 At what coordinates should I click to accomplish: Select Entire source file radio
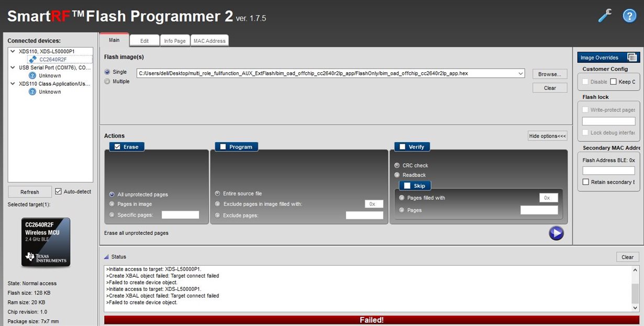[x=218, y=193]
